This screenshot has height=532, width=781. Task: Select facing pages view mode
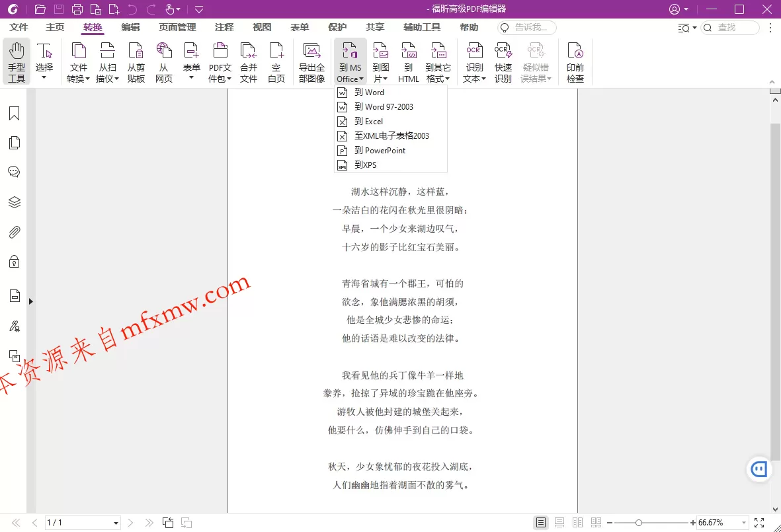pos(578,523)
